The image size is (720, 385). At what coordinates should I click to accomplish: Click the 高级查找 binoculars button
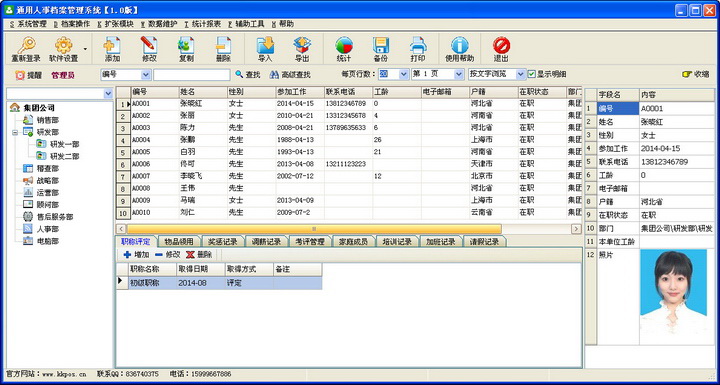point(290,74)
